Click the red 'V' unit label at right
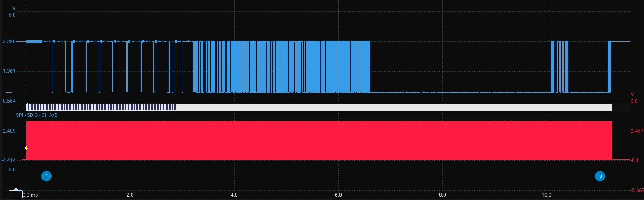 click(x=632, y=95)
